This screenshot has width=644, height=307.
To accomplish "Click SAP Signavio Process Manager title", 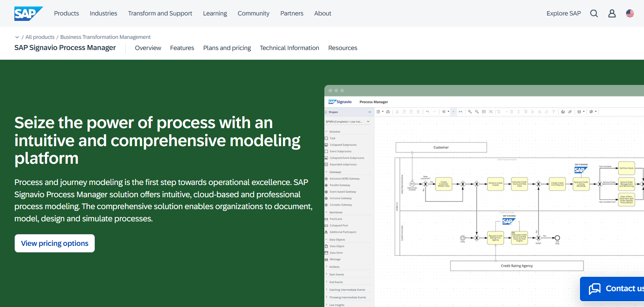I will tap(65, 48).
